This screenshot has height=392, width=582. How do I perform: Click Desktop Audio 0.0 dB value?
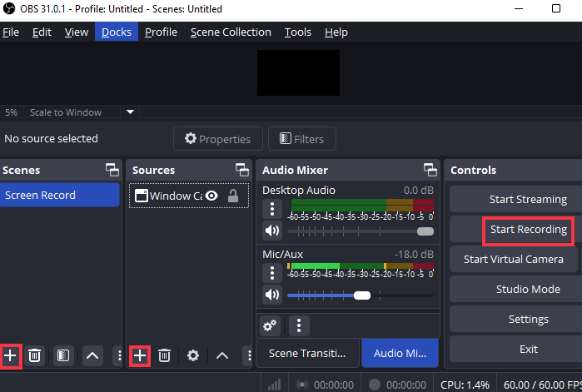pyautogui.click(x=418, y=191)
